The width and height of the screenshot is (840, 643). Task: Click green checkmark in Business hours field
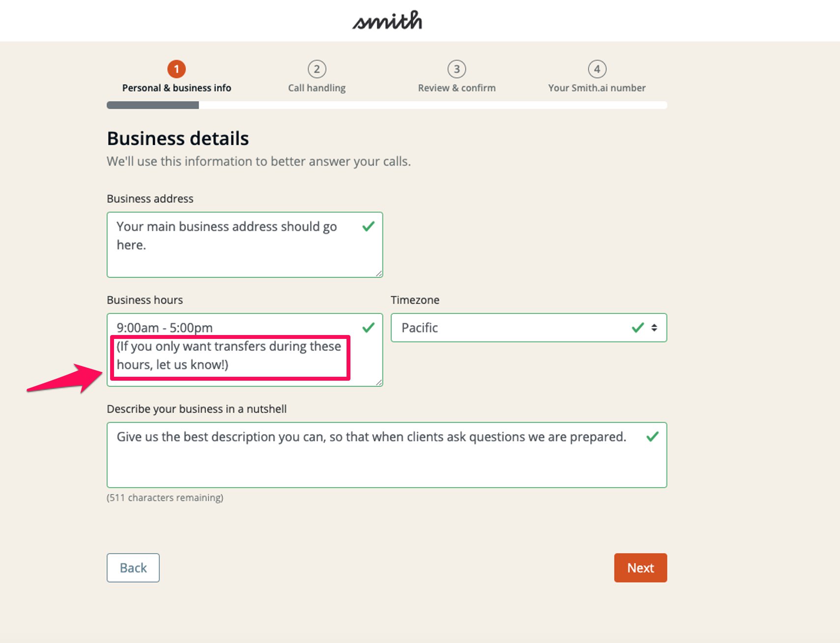tap(369, 328)
